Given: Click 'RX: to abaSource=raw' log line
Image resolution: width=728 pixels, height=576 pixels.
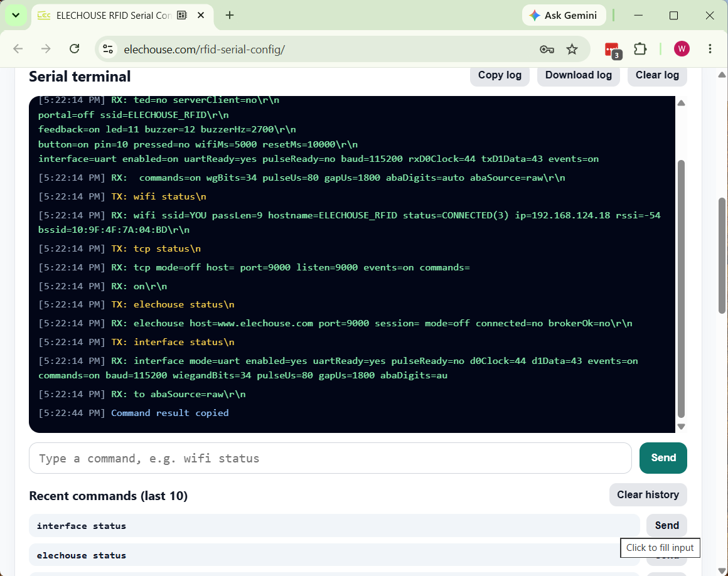Looking at the screenshot, I should point(142,394).
